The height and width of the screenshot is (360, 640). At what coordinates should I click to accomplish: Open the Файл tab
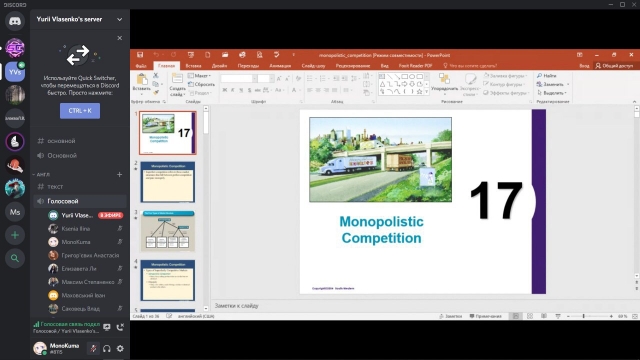click(141, 66)
